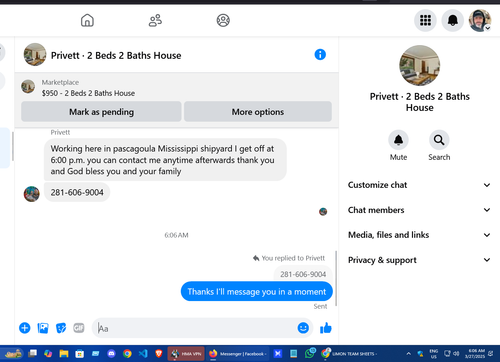Click the quoted reply 281-606-9004 snippet
This screenshot has width=500, height=362.
(303, 274)
